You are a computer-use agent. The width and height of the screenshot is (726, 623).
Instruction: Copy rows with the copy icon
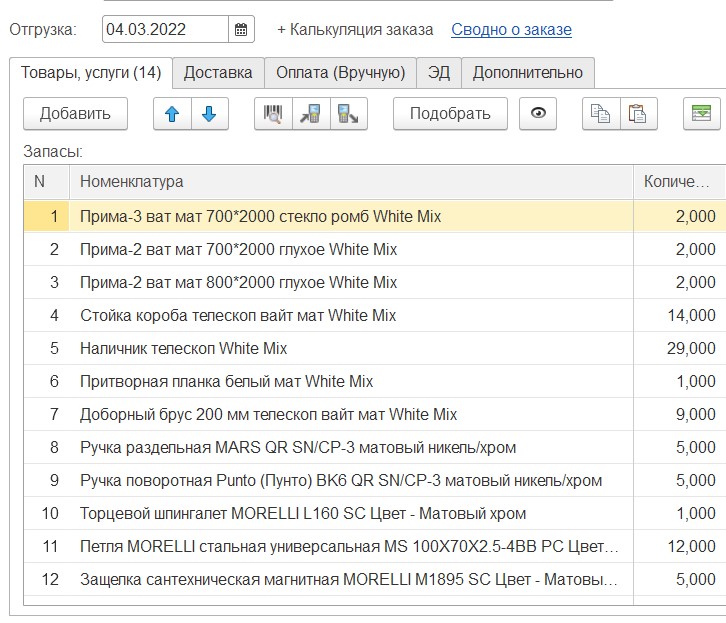[x=601, y=114]
